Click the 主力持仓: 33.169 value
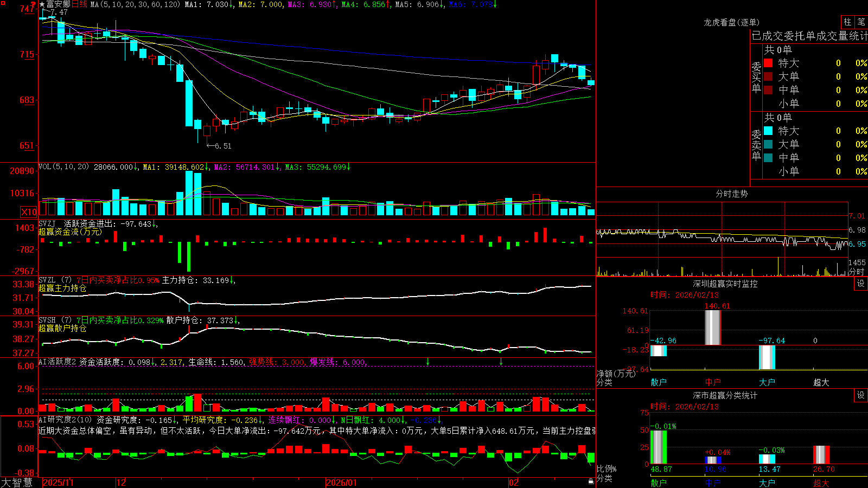Screen dimensions: 868x488 [x=195, y=280]
